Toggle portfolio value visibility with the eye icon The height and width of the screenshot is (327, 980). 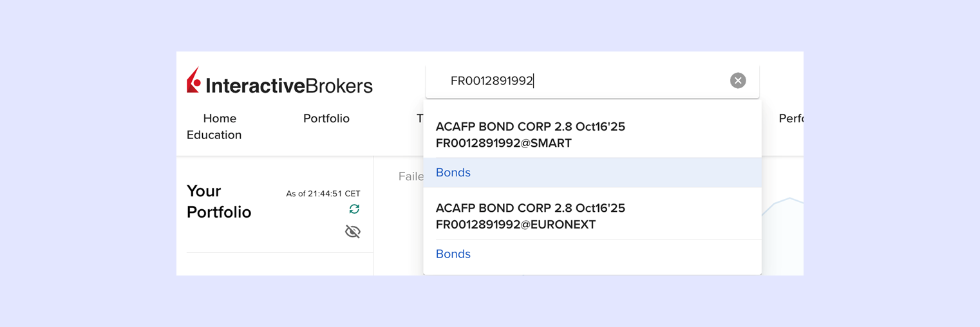(353, 232)
